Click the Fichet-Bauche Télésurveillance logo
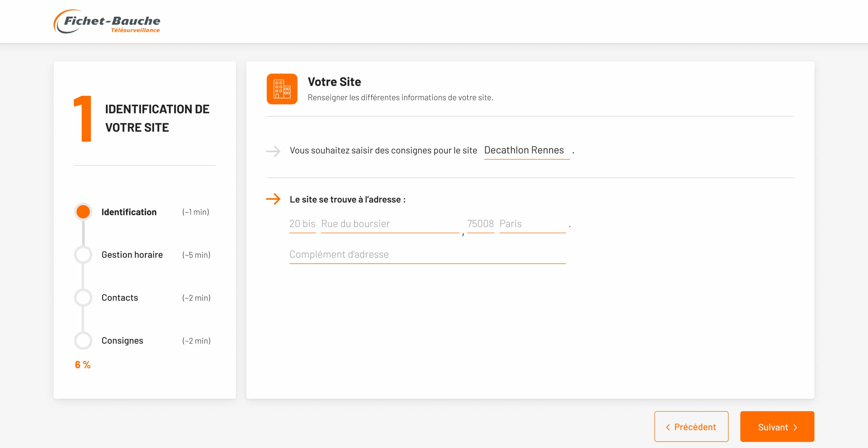The image size is (868, 448). tap(107, 22)
